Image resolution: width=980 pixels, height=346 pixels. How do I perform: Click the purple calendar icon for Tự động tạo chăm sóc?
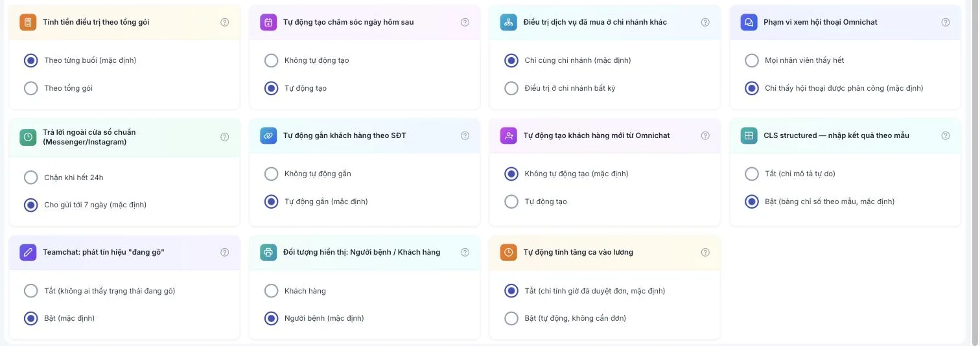tap(268, 22)
